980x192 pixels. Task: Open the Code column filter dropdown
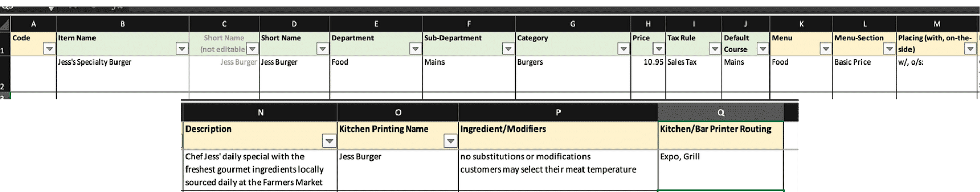49,49
